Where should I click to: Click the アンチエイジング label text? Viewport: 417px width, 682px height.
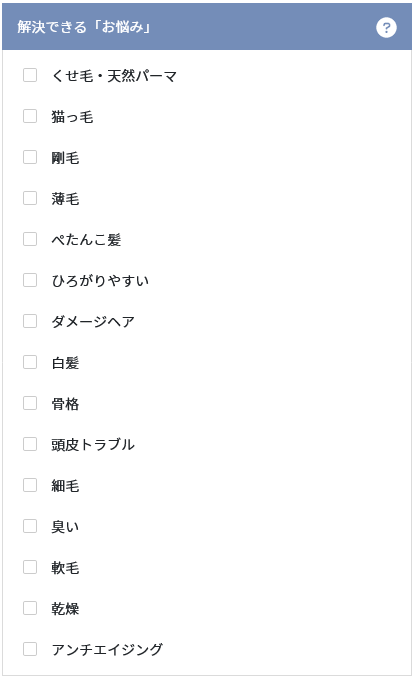tap(107, 649)
